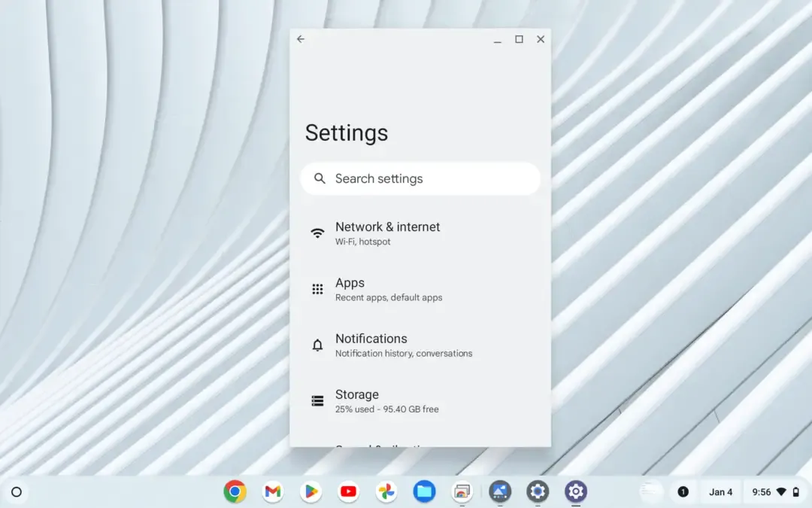Go back with the arrow in Settings window
812x508 pixels.
(301, 39)
